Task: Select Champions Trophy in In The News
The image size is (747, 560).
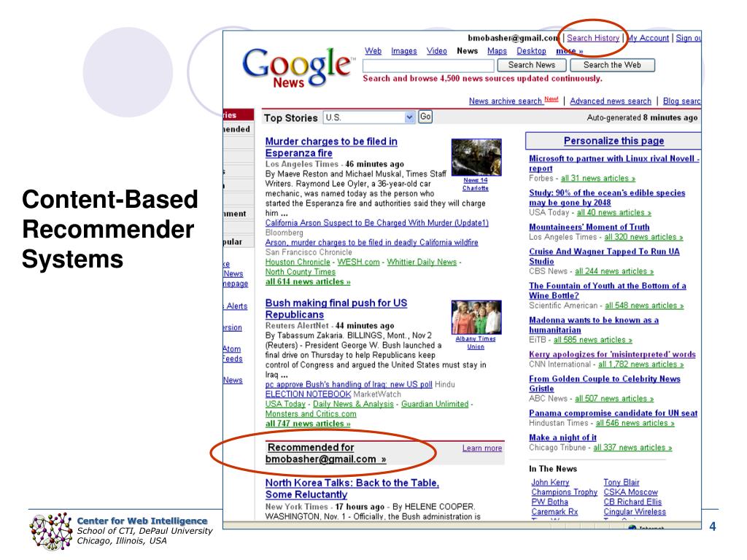Action: tap(564, 492)
